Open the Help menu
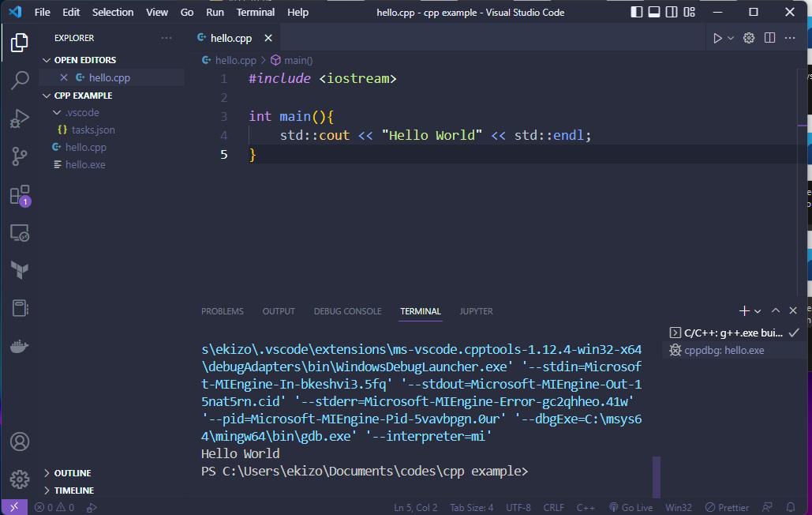This screenshot has height=515, width=812. (297, 12)
